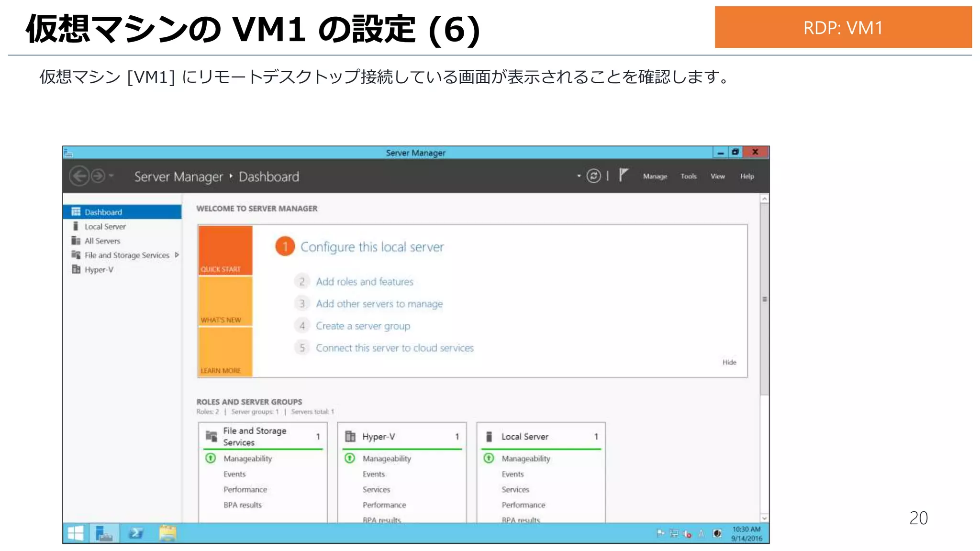Open Events in Local Server tile
The image size is (980, 551).
(x=512, y=474)
